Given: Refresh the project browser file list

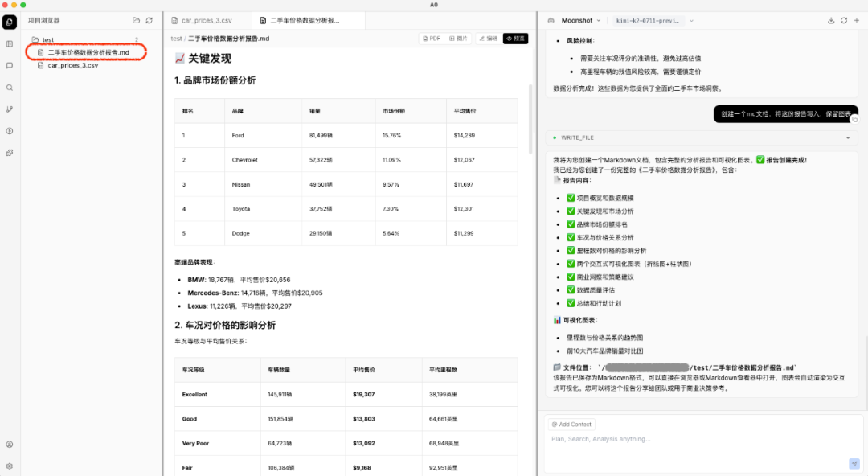Looking at the screenshot, I should [149, 20].
